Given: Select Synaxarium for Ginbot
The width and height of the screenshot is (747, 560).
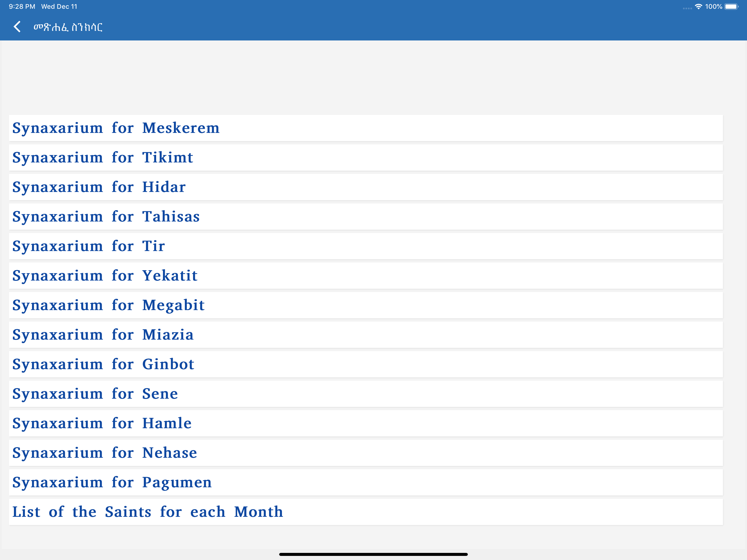Looking at the screenshot, I should pyautogui.click(x=366, y=364).
